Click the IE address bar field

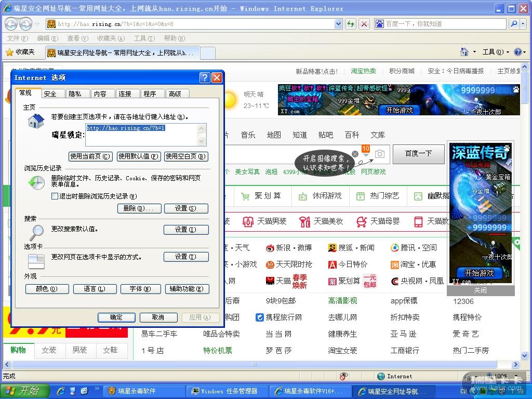pyautogui.click(x=195, y=24)
